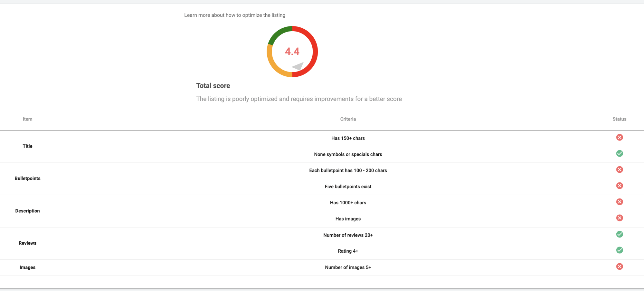644x291 pixels.
Task: Click red X for Number of images 5+
Action: coord(619,267)
